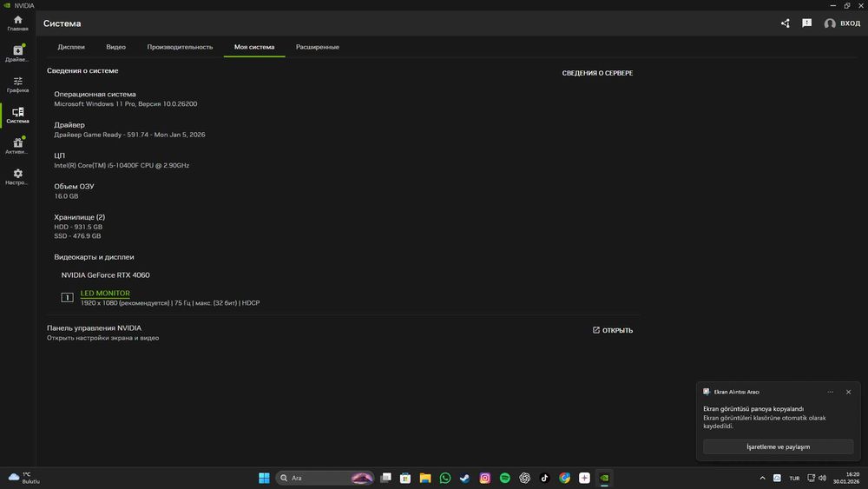Open Instagram from the taskbar
Screen dimensions: 868x489
pos(485,478)
